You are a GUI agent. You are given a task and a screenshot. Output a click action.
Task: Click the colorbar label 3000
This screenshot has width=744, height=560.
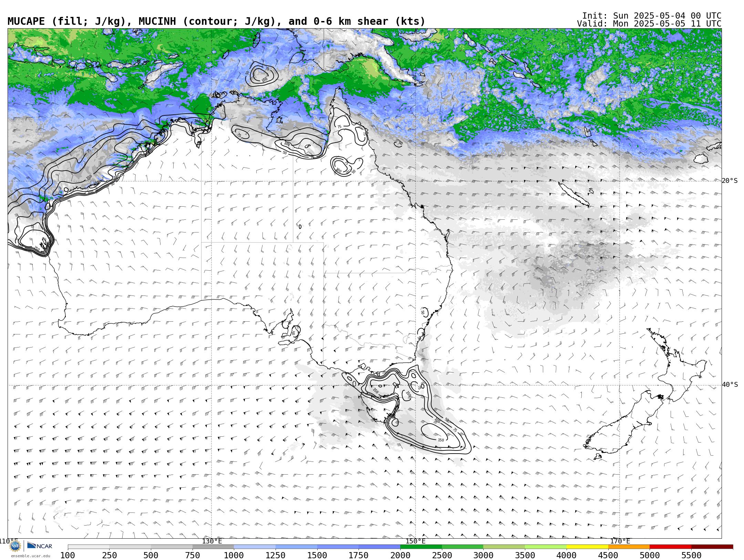483,556
